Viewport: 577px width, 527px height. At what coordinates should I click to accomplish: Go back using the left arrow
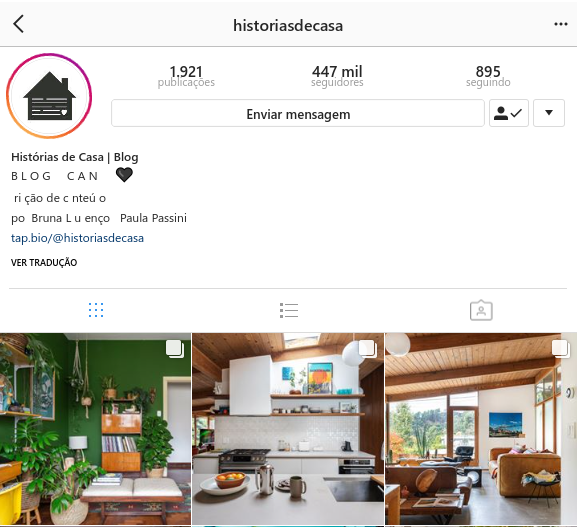click(x=18, y=24)
